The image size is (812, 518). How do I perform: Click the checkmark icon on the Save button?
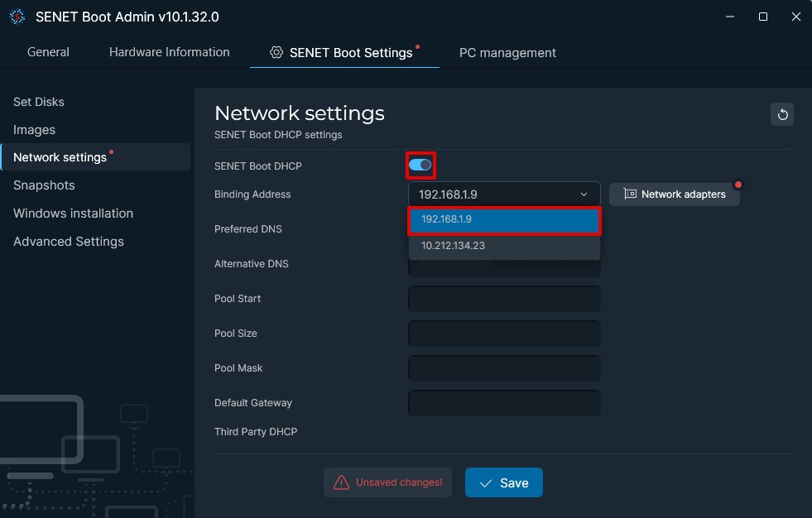point(488,482)
